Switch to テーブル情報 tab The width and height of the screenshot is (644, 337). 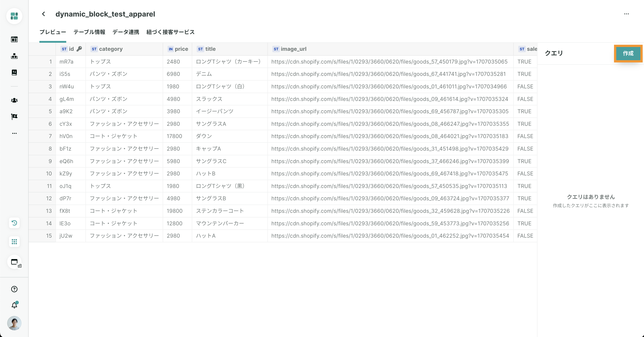(89, 32)
